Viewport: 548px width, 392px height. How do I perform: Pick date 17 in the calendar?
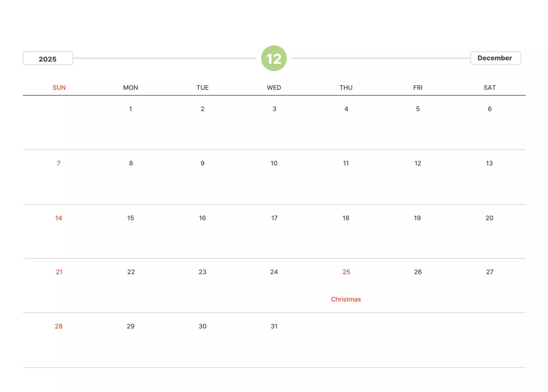point(274,218)
